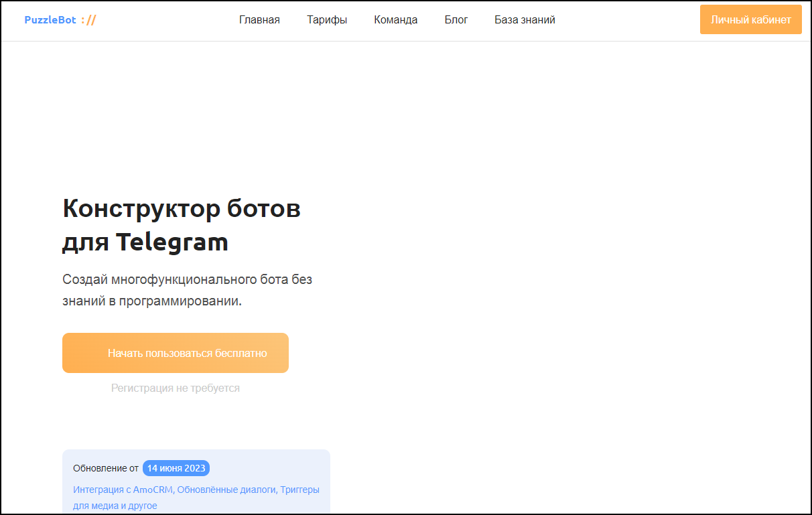Open the Тарифы page
Image resolution: width=812 pixels, height=515 pixels.
coord(327,20)
